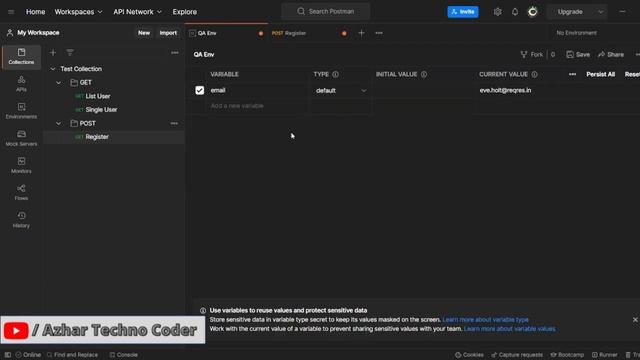640x360 pixels.
Task: Open the APIs sidebar panel
Action: 21,84
